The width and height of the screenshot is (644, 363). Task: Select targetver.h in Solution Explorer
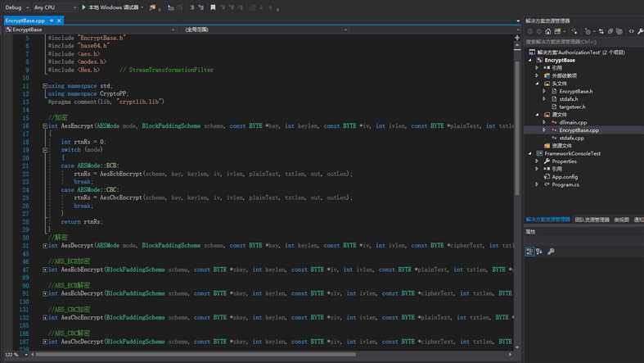tap(572, 107)
